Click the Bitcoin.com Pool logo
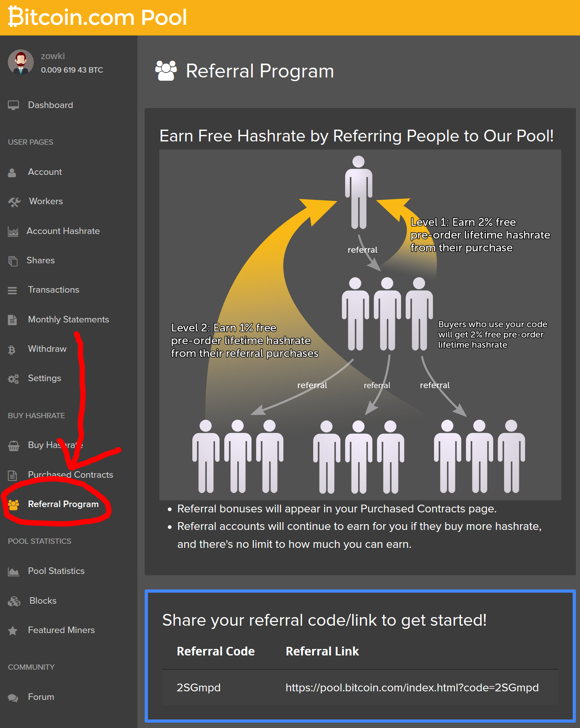Image resolution: width=580 pixels, height=728 pixels. pyautogui.click(x=97, y=17)
